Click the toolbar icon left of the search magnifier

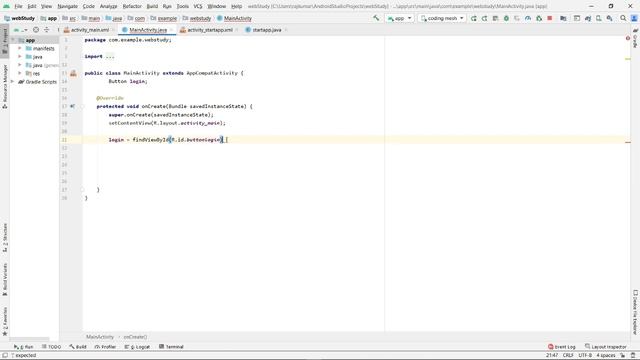[x=609, y=18]
